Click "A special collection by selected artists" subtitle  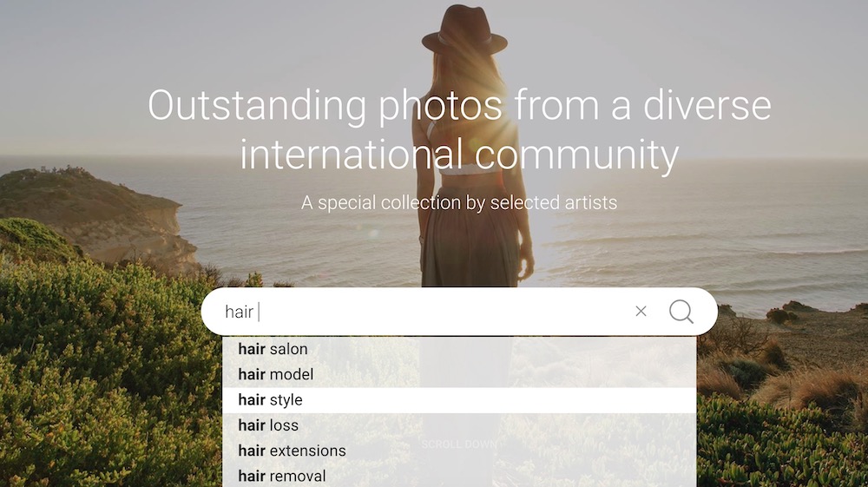click(459, 203)
